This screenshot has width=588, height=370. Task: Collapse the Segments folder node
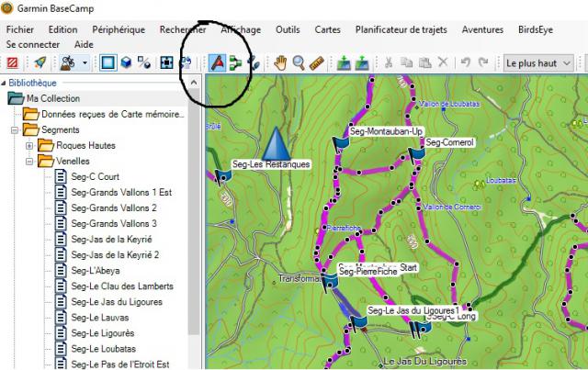[15, 130]
